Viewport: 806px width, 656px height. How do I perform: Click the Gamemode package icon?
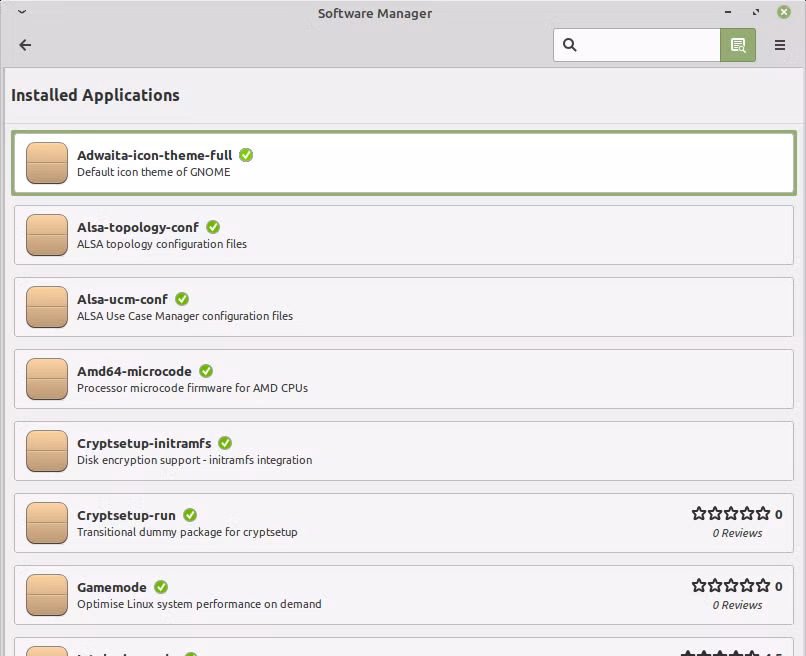(x=47, y=595)
